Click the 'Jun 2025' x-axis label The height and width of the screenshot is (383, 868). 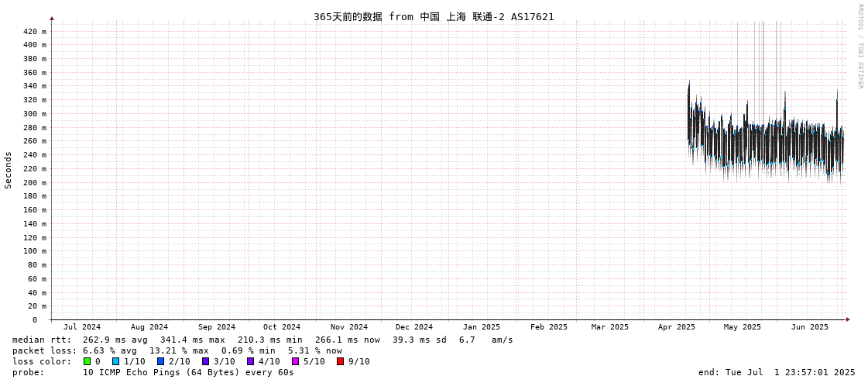click(x=810, y=327)
